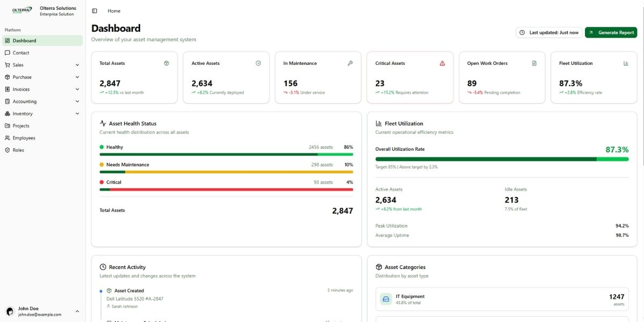
Task: Click the In Maintenance 156 card
Action: tap(318, 77)
